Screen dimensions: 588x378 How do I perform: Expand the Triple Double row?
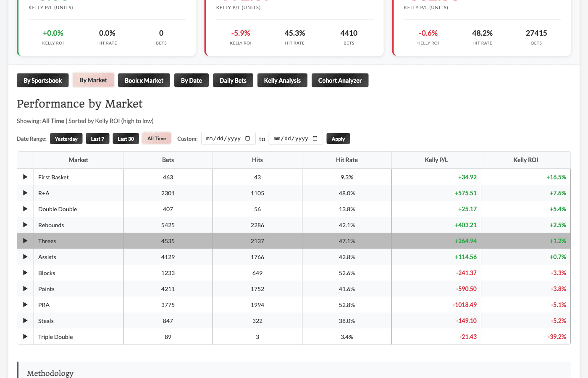(25, 336)
